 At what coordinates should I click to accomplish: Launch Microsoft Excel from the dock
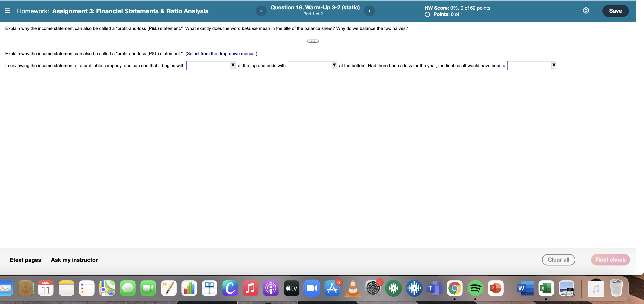(x=546, y=288)
